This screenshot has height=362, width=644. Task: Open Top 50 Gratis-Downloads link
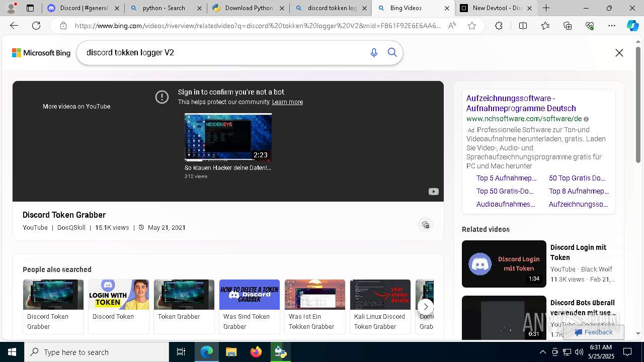505,191
